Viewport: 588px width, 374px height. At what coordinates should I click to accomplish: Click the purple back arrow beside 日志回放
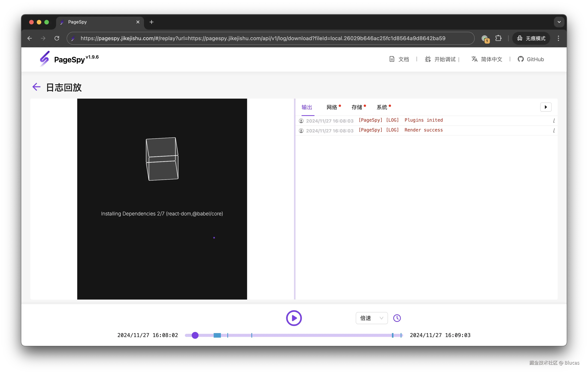click(36, 87)
